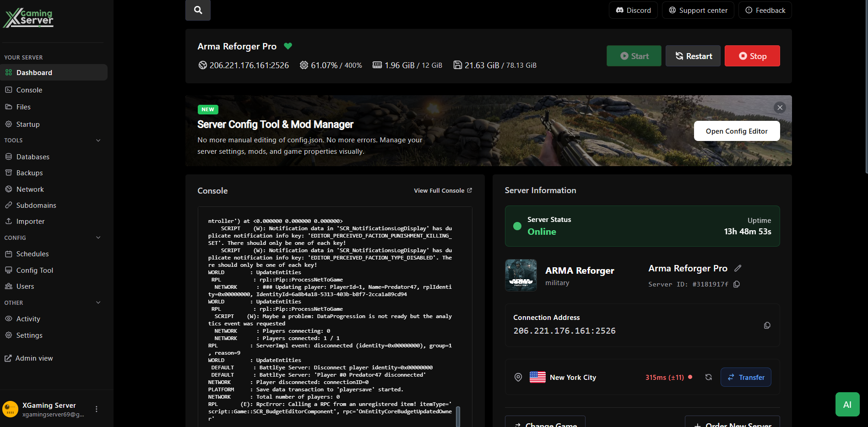The width and height of the screenshot is (868, 427).
Task: Navigate to the Activity page
Action: click(x=28, y=319)
